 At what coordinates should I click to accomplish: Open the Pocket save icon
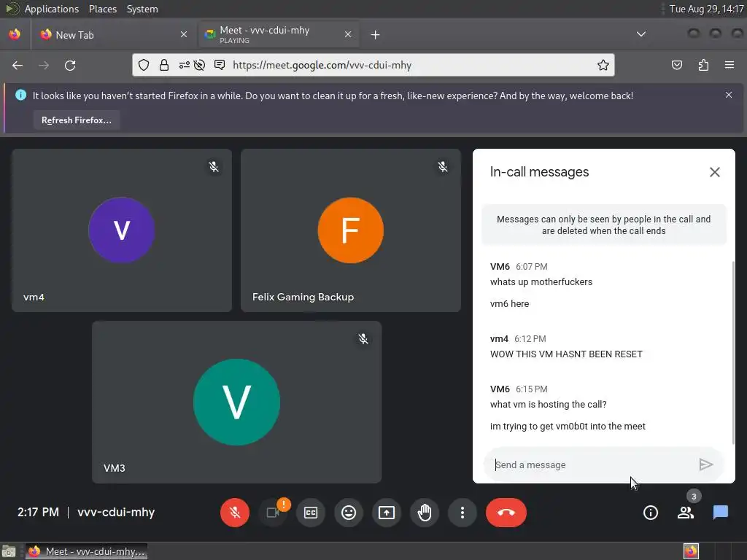(677, 65)
